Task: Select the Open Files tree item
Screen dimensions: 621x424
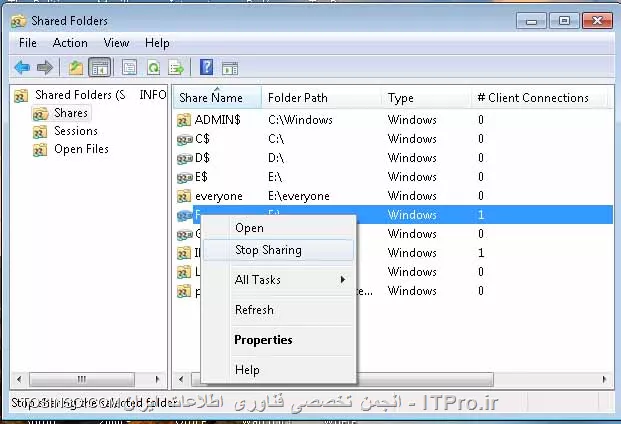Action: tap(82, 149)
